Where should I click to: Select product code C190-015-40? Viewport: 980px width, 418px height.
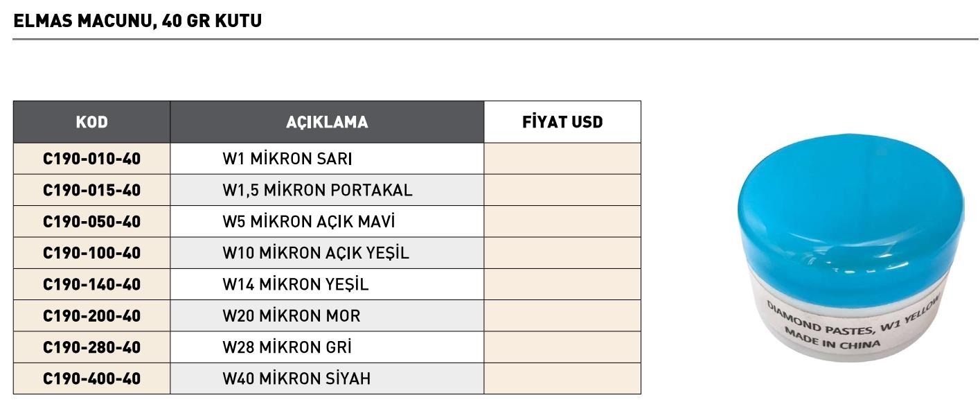(x=91, y=190)
